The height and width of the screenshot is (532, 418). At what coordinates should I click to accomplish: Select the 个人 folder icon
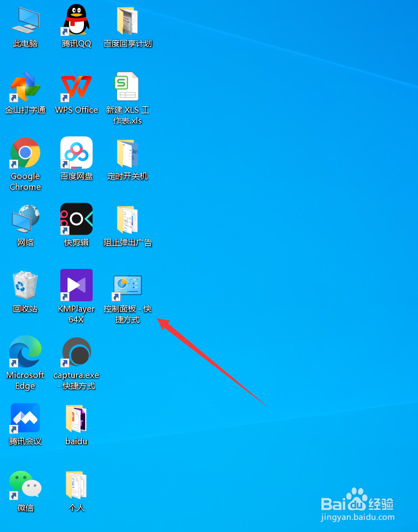click(76, 485)
